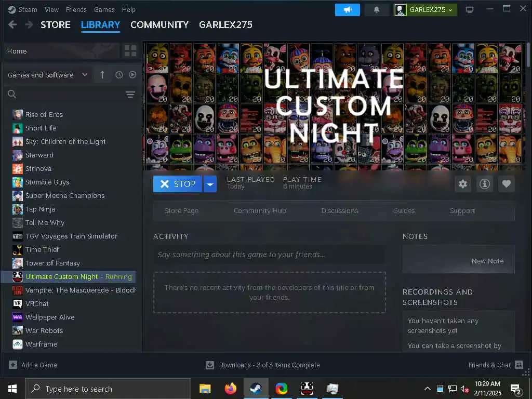
Task: Click the STOP button
Action: click(178, 184)
